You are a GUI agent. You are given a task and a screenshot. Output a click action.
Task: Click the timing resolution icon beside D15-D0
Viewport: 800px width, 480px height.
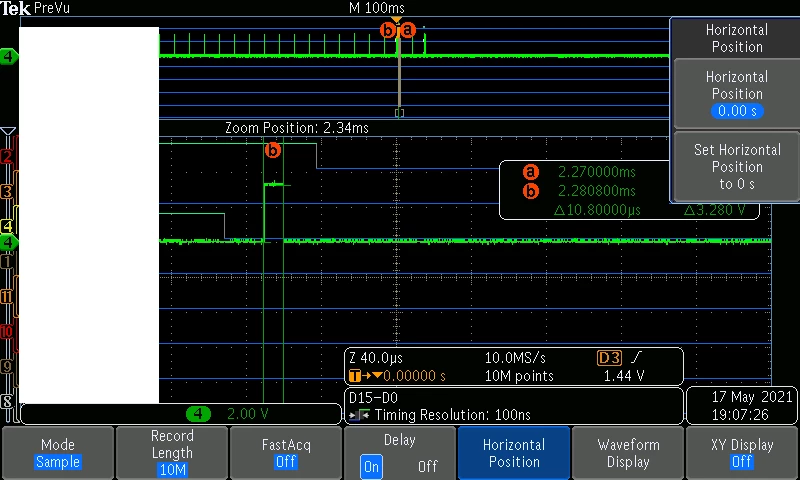coord(360,415)
